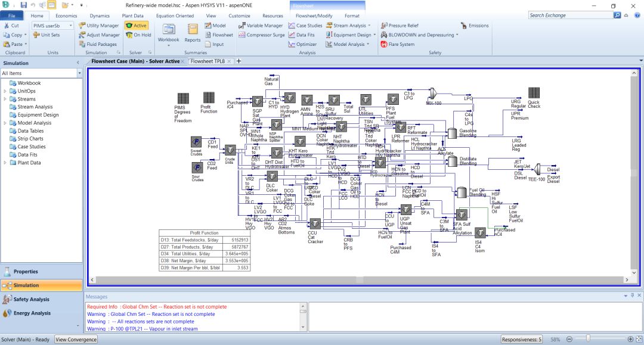The image size is (644, 345).
Task: Adjust the zoom slider handle
Action: 588,339
